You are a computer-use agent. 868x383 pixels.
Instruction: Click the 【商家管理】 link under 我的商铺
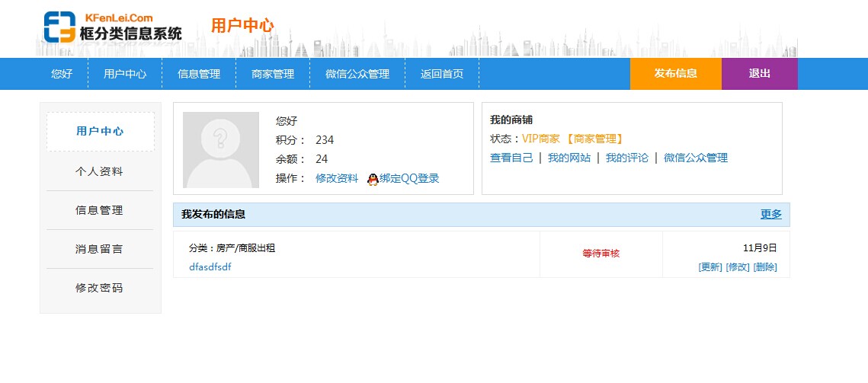coord(594,139)
